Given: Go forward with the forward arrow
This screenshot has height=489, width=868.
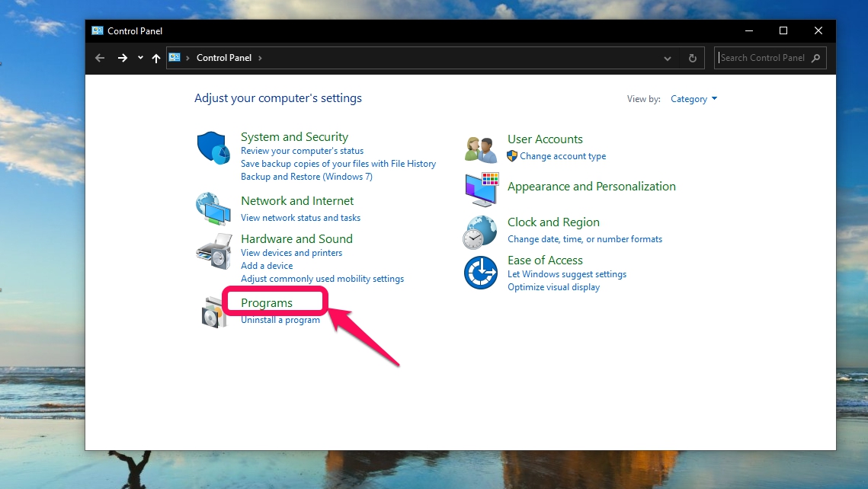Looking at the screenshot, I should 123,58.
